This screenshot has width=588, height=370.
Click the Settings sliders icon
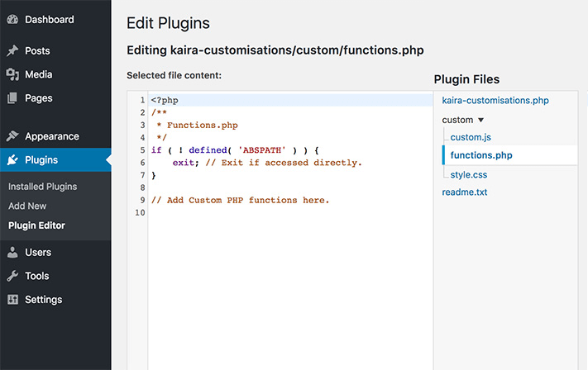pyautogui.click(x=12, y=300)
